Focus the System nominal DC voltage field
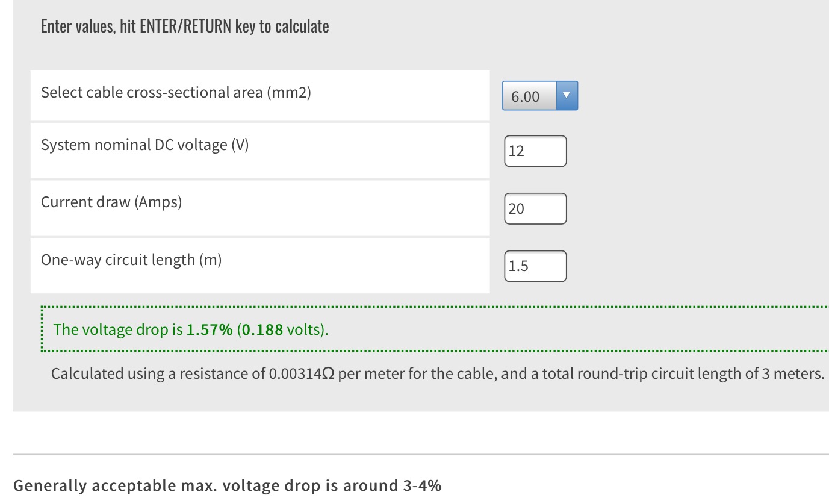The width and height of the screenshot is (829, 504). [535, 151]
